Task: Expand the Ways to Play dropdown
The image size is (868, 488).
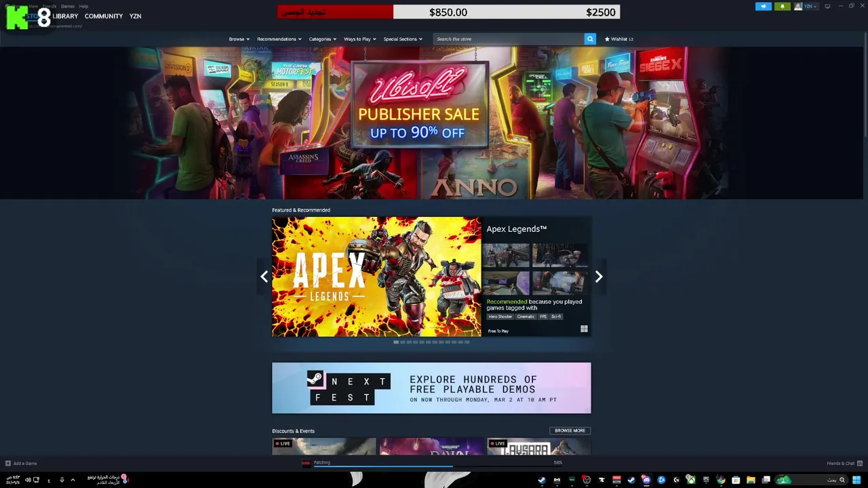Action: tap(359, 39)
